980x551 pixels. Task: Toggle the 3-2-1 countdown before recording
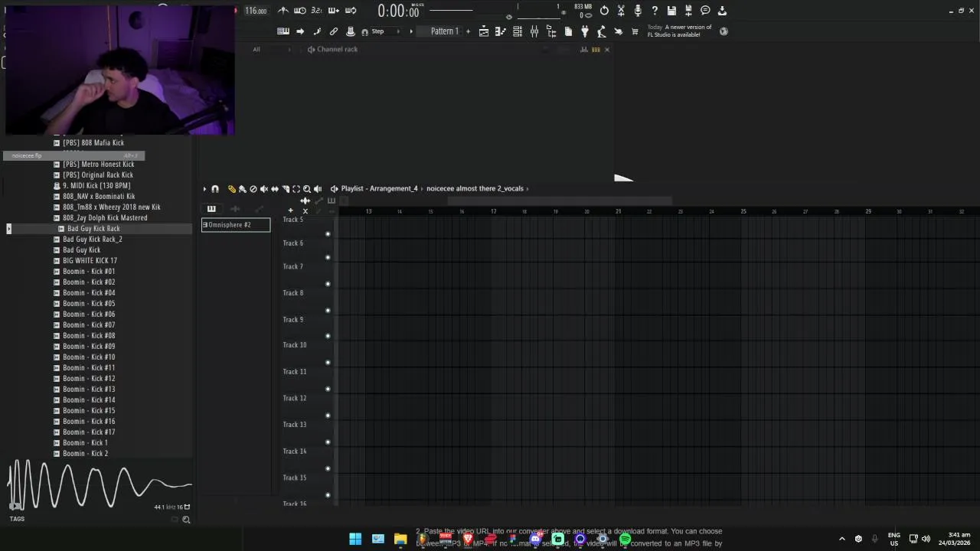point(317,11)
